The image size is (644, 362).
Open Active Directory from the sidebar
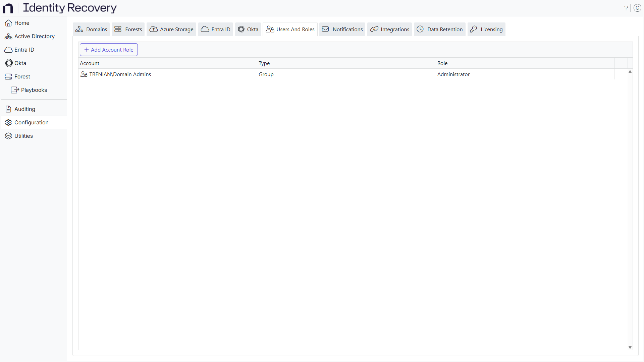(34, 36)
